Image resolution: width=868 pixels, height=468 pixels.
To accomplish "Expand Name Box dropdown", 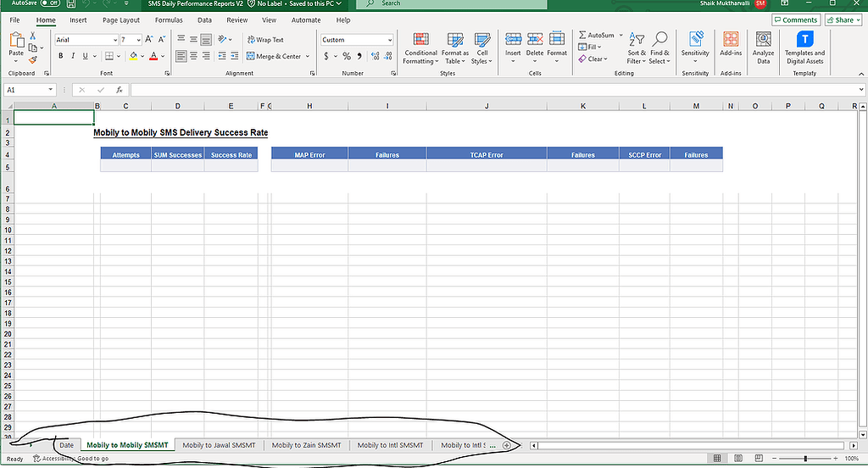I will [50, 90].
